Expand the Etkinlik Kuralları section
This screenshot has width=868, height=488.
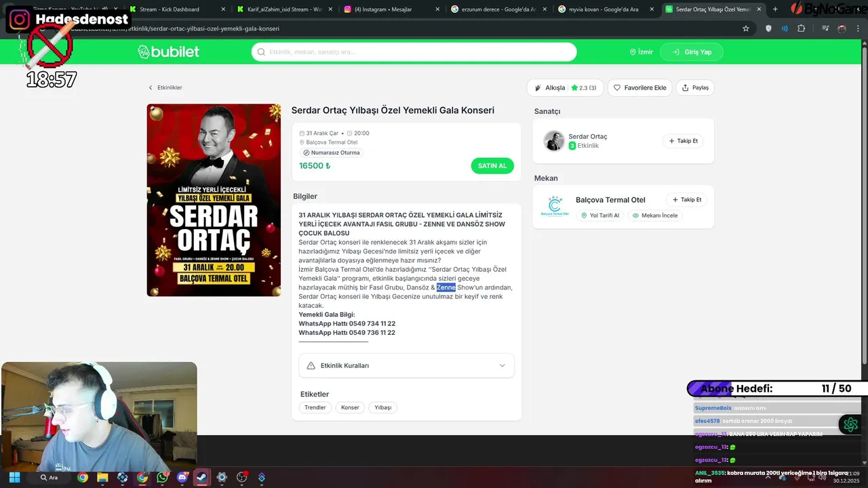[x=406, y=365]
